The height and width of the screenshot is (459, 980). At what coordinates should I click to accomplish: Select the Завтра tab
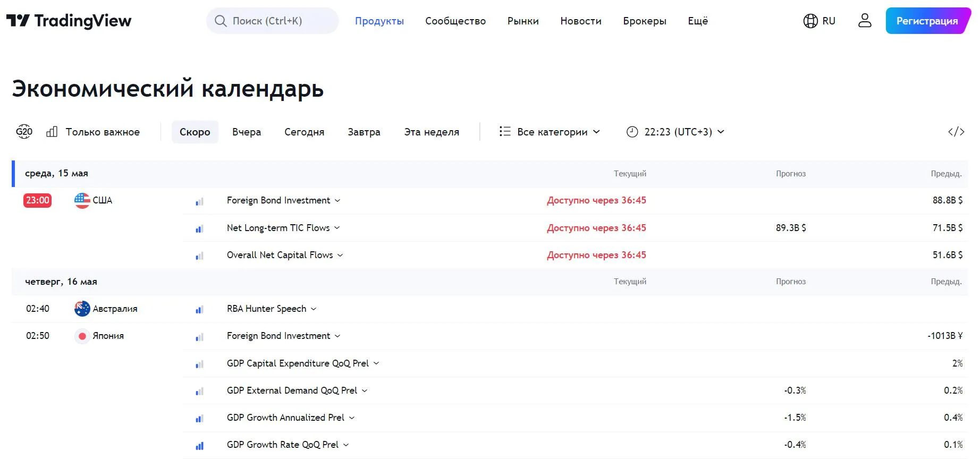click(364, 132)
